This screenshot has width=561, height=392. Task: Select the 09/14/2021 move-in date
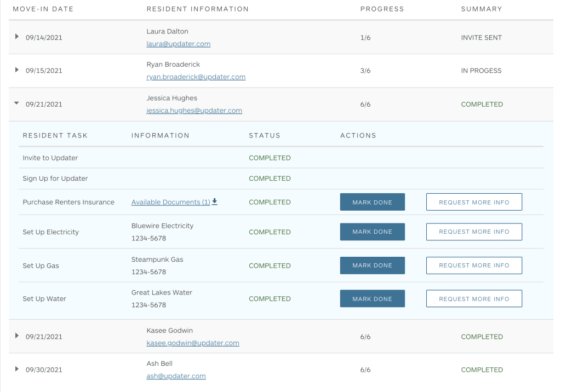(x=44, y=38)
